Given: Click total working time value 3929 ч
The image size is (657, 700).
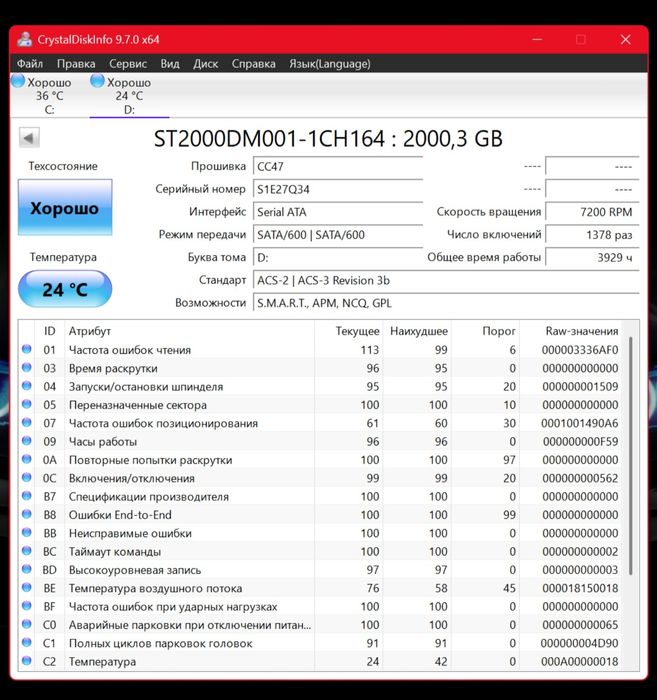Looking at the screenshot, I should point(592,258).
